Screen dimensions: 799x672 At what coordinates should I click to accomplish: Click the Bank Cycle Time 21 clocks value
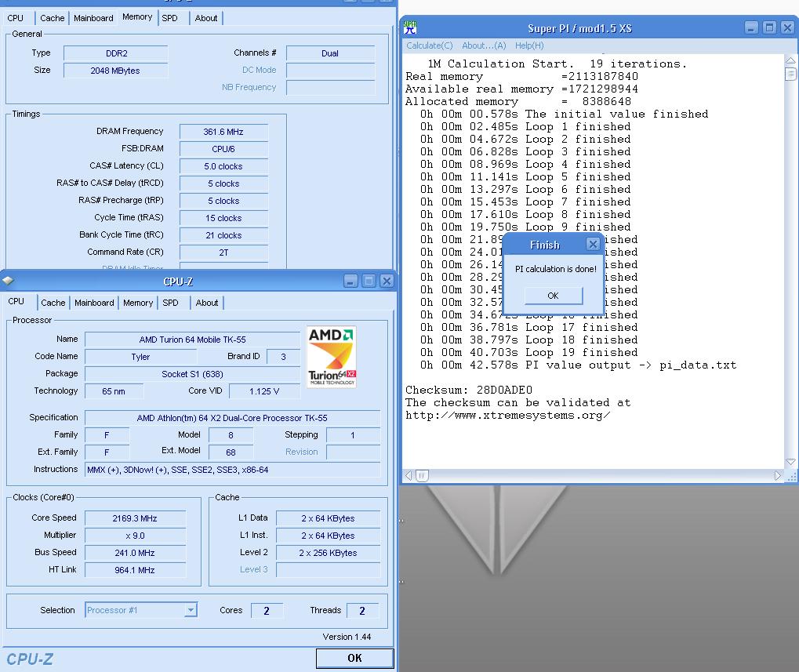223,235
